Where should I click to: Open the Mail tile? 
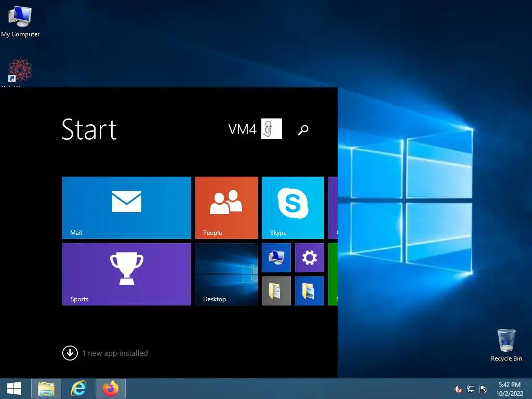point(127,208)
